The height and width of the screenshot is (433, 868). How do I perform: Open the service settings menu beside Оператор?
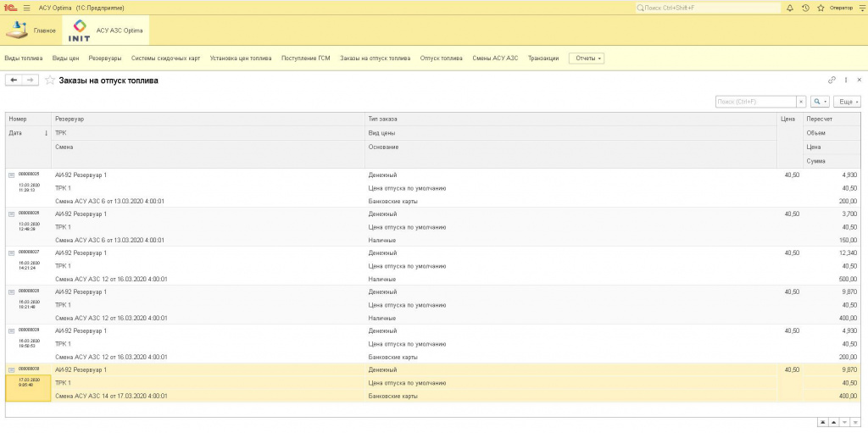860,8
